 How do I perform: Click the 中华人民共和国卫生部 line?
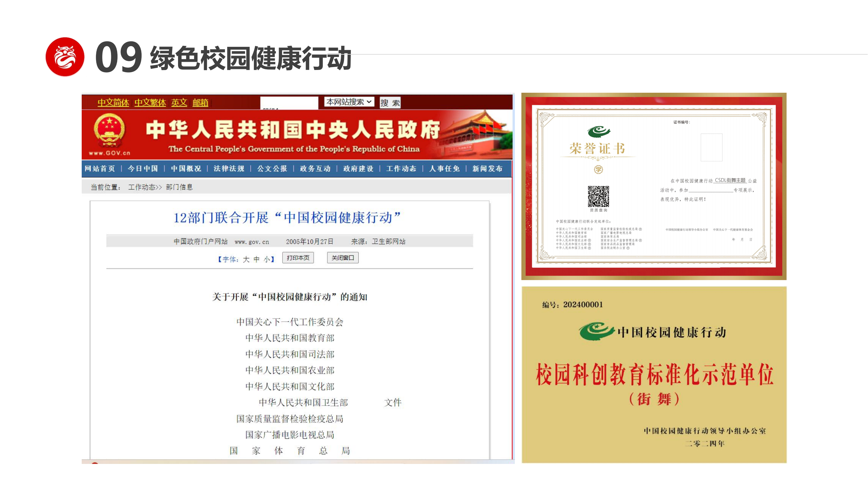[303, 403]
